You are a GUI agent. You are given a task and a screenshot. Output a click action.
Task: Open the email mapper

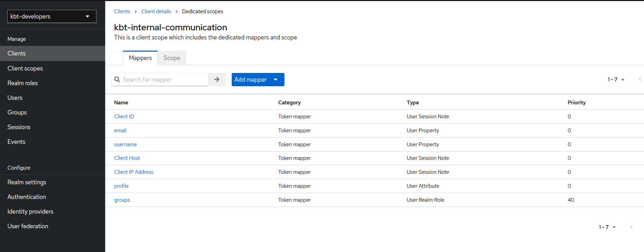point(120,131)
